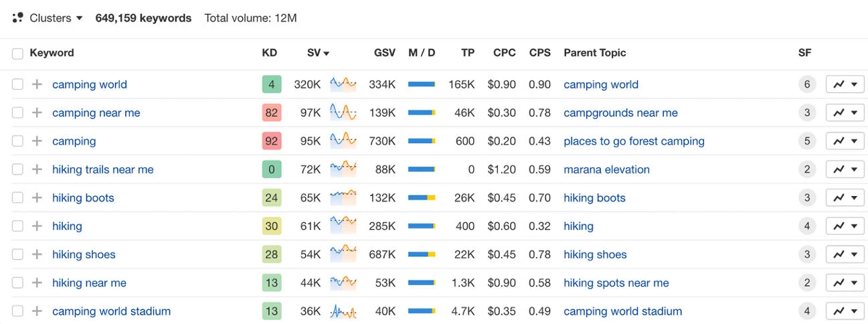Screen dimensions: 868x324
Task: Check the box for the hiking row
Action: 17,226
